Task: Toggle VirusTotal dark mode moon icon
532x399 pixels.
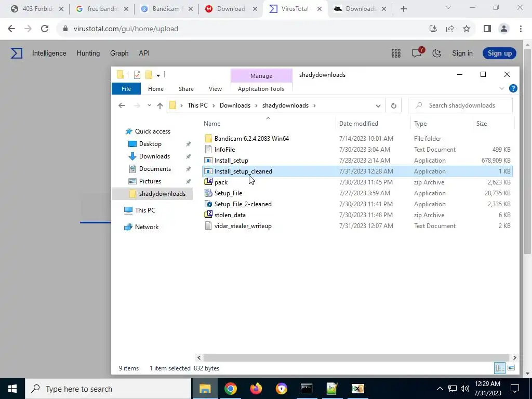Action: click(437, 54)
